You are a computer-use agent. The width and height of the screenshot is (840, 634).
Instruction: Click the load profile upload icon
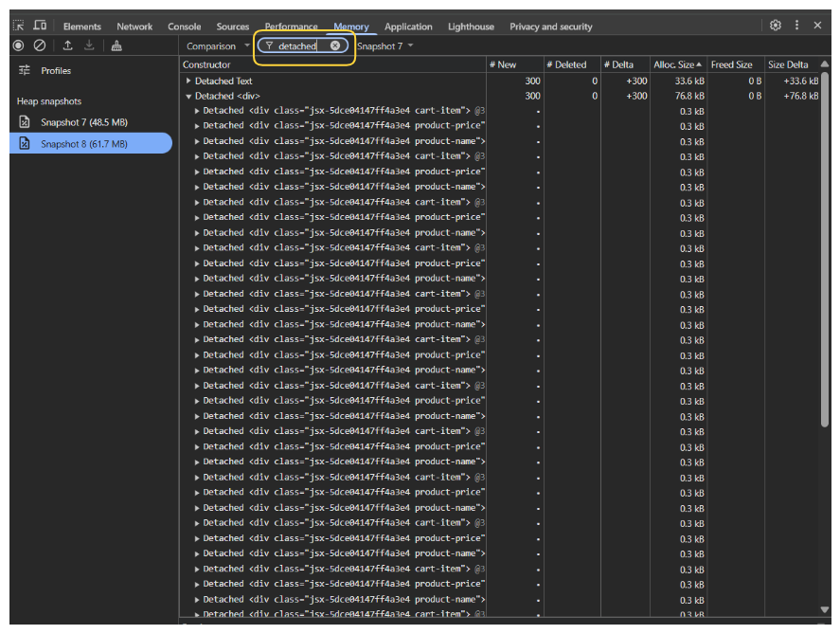tap(67, 45)
